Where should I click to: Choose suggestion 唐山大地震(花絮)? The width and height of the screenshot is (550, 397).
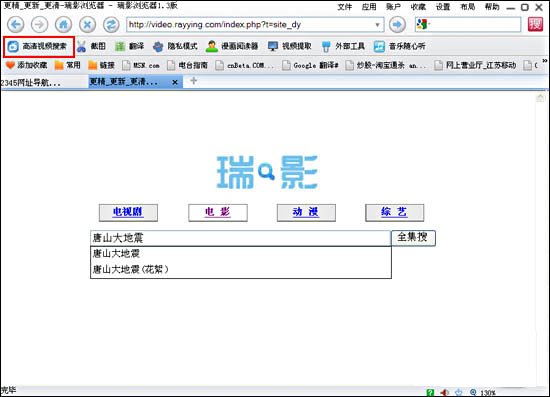pos(241,269)
